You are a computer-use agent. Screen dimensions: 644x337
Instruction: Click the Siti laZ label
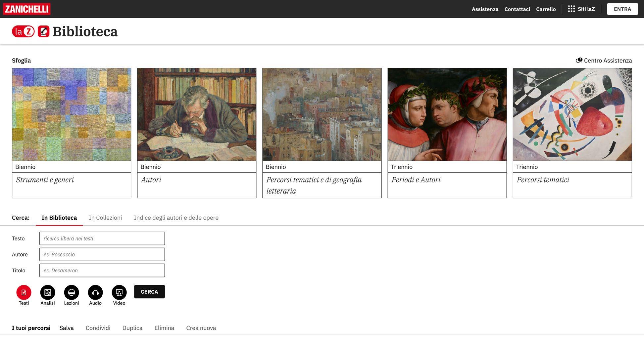pyautogui.click(x=586, y=9)
